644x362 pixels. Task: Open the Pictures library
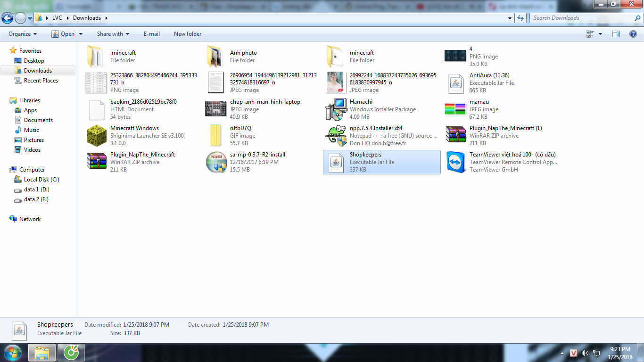(34, 140)
